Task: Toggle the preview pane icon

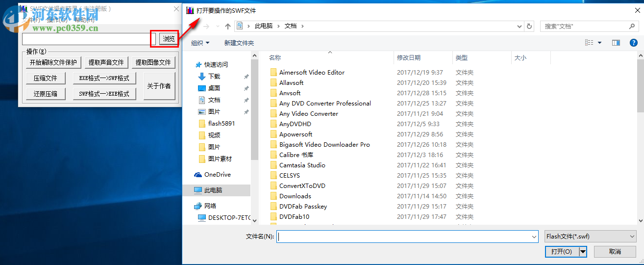Action: [616, 43]
